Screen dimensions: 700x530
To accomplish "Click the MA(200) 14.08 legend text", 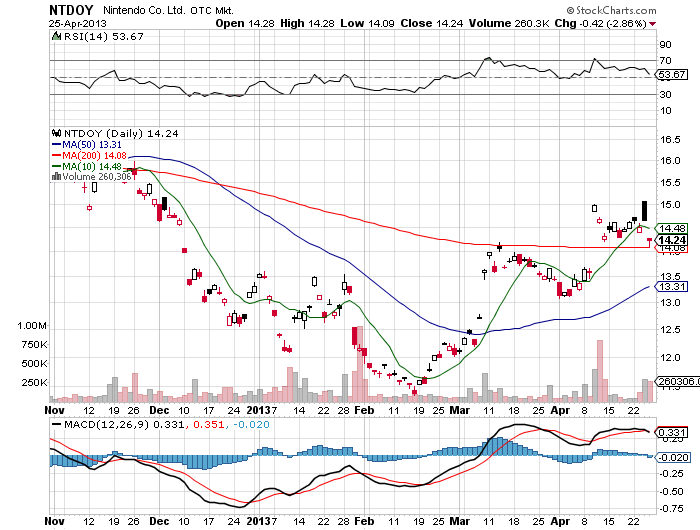I will click(94, 155).
